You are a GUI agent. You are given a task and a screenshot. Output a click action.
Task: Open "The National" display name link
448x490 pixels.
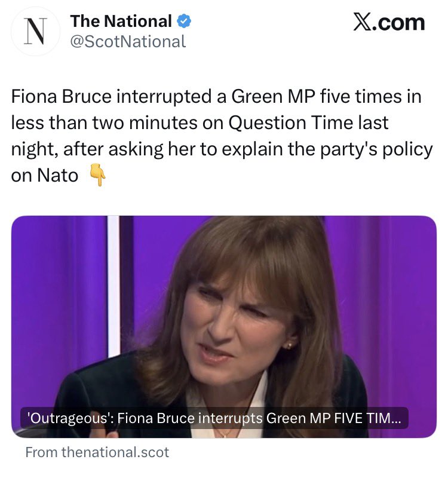121,22
